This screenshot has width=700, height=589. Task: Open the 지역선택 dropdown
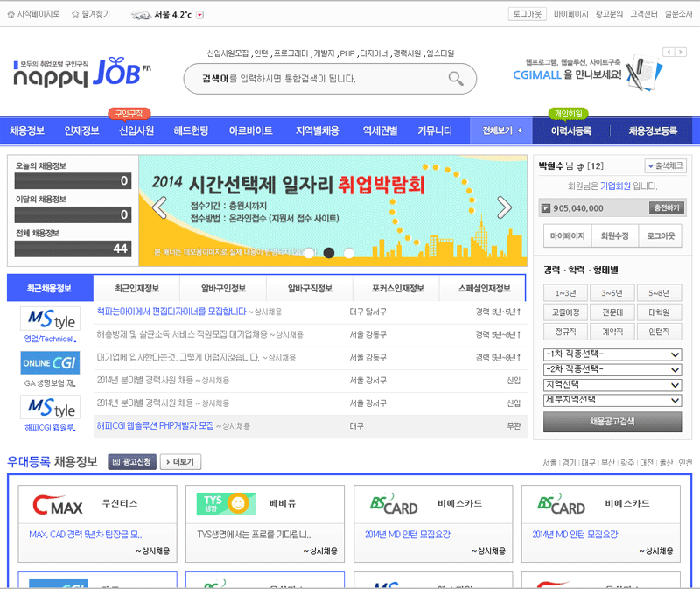612,384
